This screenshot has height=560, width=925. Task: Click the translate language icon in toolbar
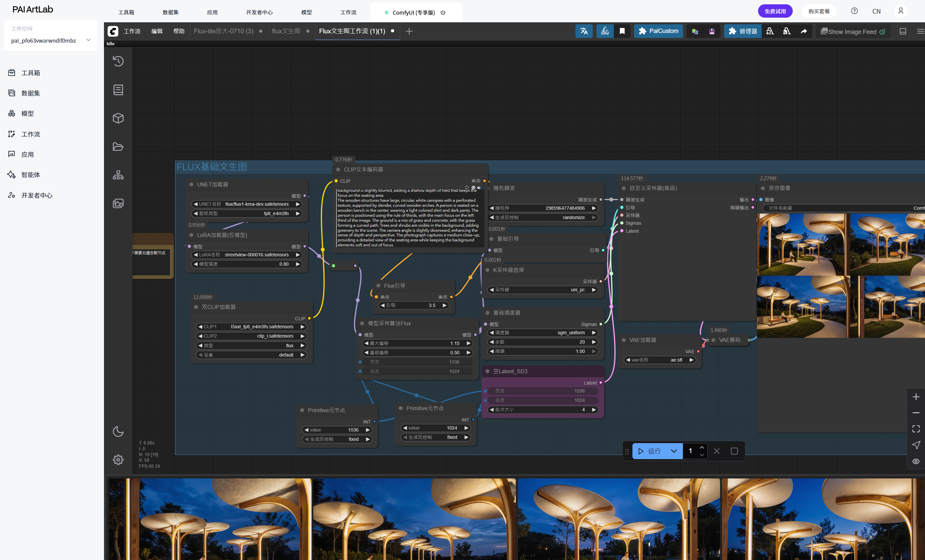click(584, 31)
